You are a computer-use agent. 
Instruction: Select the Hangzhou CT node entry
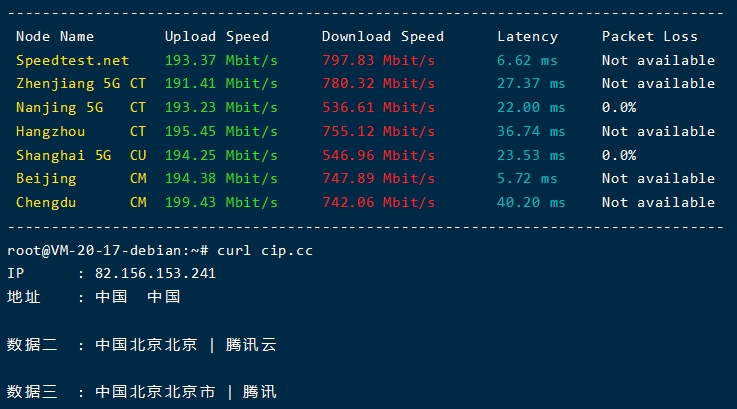pyautogui.click(x=81, y=131)
